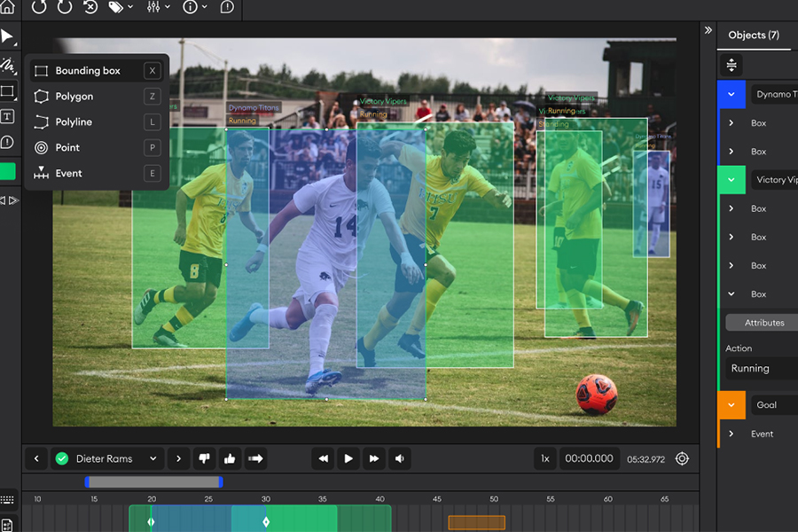This screenshot has width=798, height=532.
Task: Select the text T tool in sidebar
Action: (x=8, y=116)
